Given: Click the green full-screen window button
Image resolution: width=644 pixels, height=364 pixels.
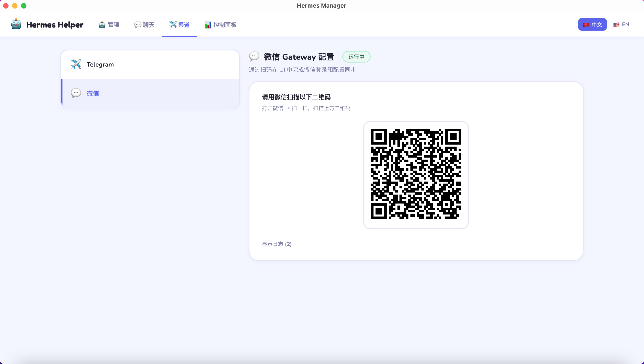Looking at the screenshot, I should click(24, 6).
